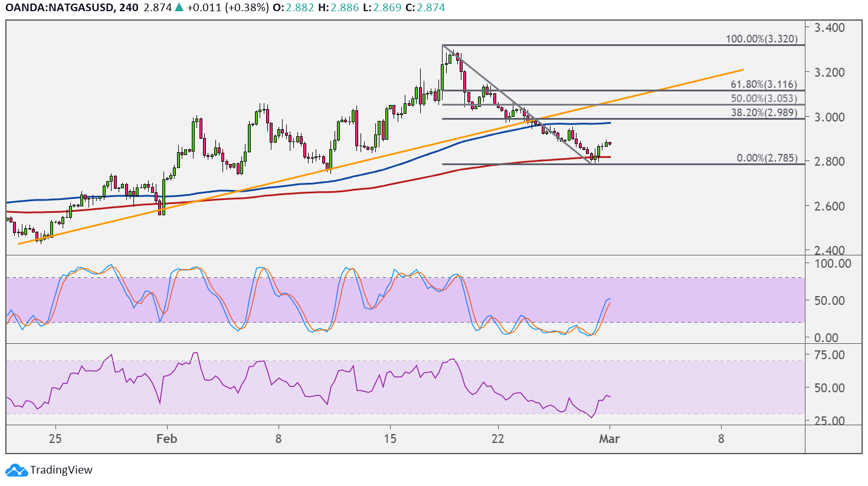This screenshot has width=868, height=486.
Task: Click the 3.000 price axis label
Action: [829, 117]
